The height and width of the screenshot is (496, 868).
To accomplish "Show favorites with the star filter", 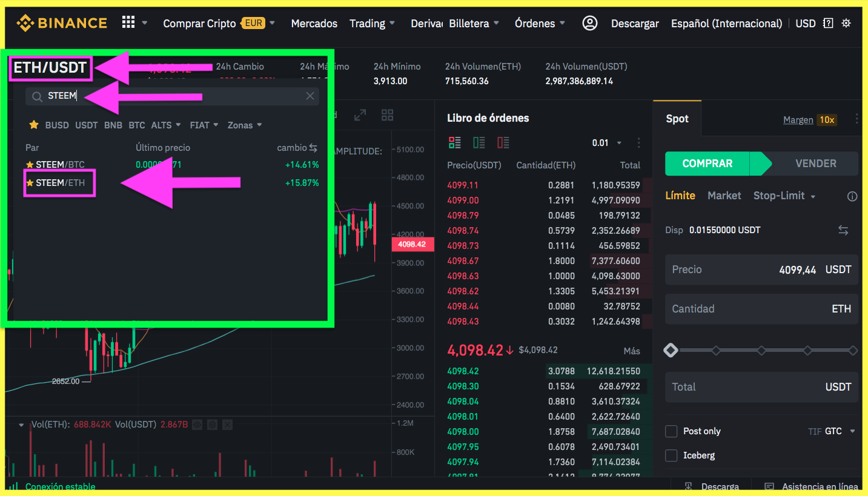I will click(x=34, y=125).
